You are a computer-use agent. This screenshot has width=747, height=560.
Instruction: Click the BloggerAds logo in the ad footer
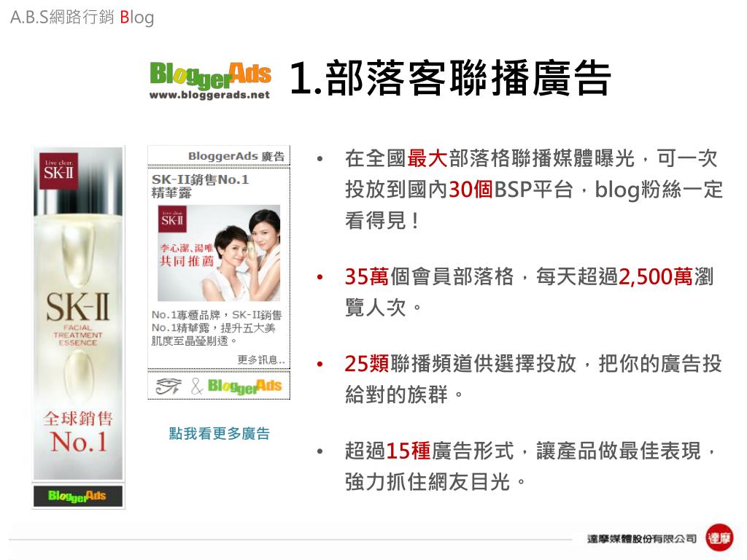click(x=245, y=386)
